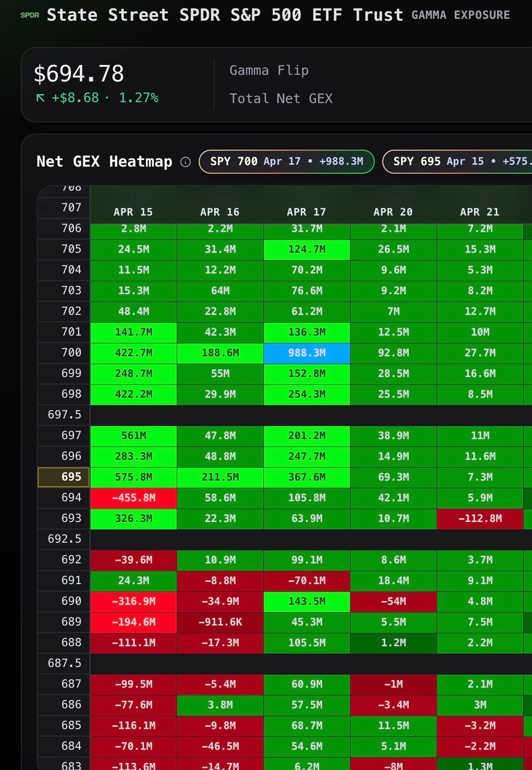Click the 211.5M cell

(x=220, y=477)
